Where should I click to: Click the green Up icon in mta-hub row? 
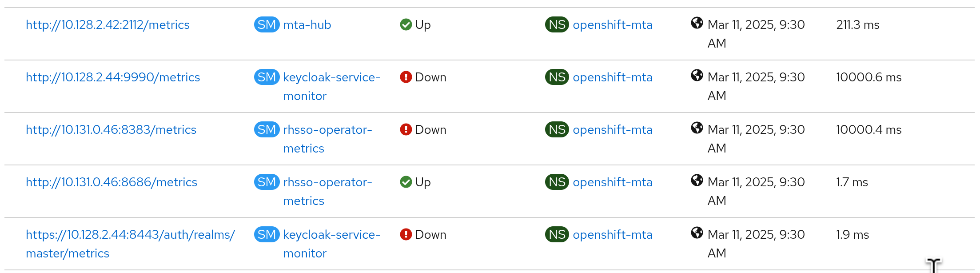tap(406, 24)
